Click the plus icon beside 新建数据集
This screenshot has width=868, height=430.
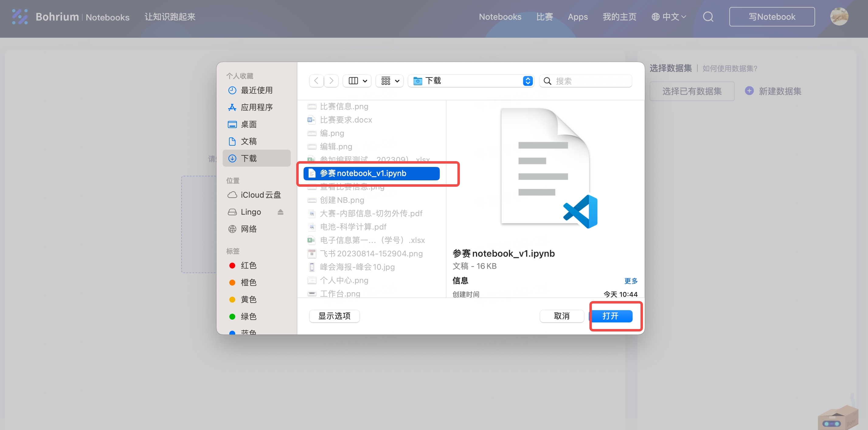pos(749,91)
